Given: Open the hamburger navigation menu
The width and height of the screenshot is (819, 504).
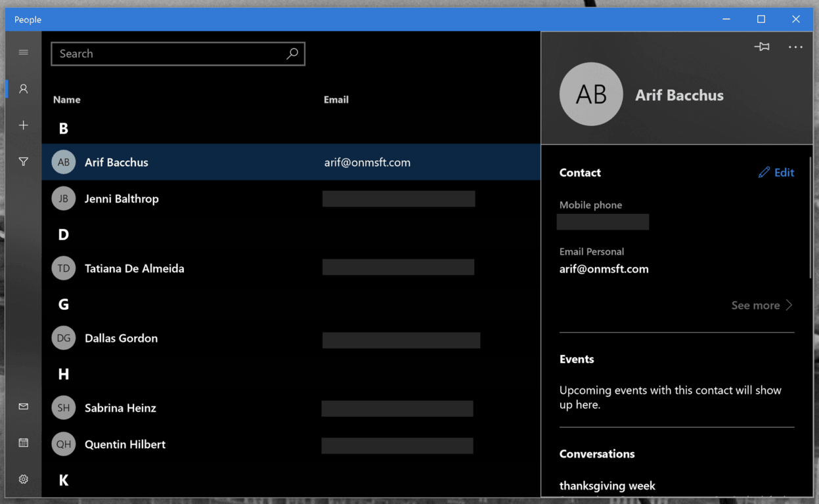Looking at the screenshot, I should (x=24, y=52).
